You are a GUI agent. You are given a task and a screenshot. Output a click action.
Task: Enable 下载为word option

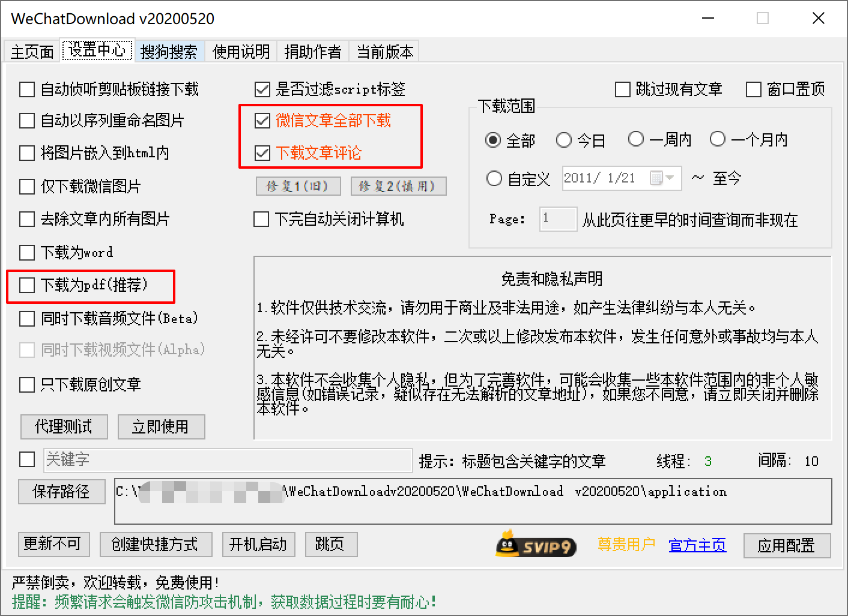26,253
